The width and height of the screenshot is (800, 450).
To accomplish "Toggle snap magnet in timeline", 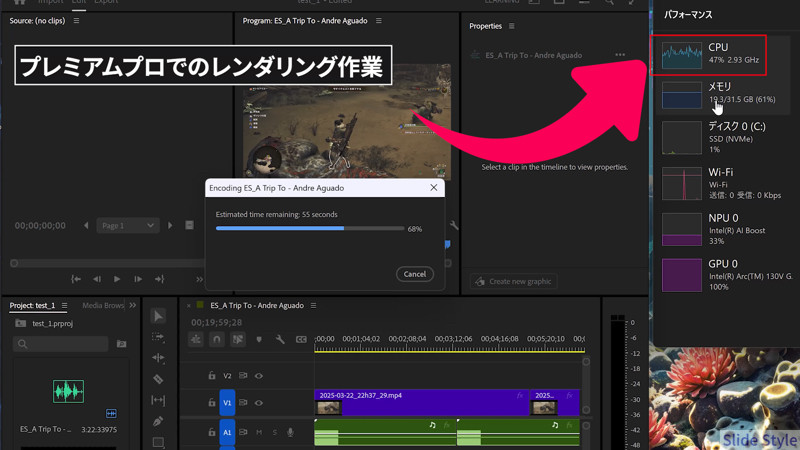I will (216, 340).
